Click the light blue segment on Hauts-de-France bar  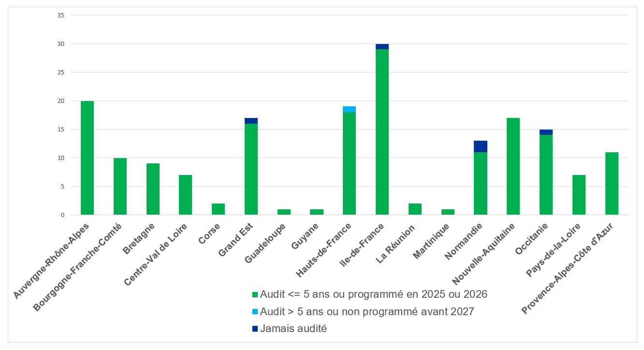[x=349, y=109]
